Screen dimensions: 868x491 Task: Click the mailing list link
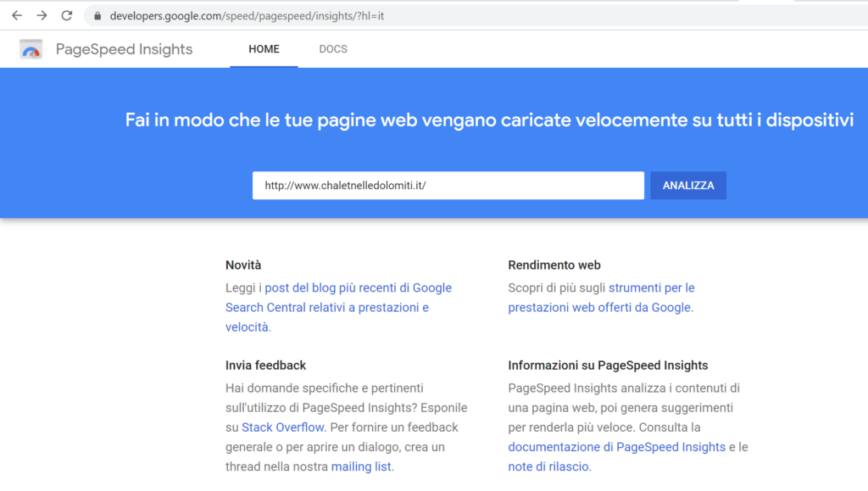361,466
